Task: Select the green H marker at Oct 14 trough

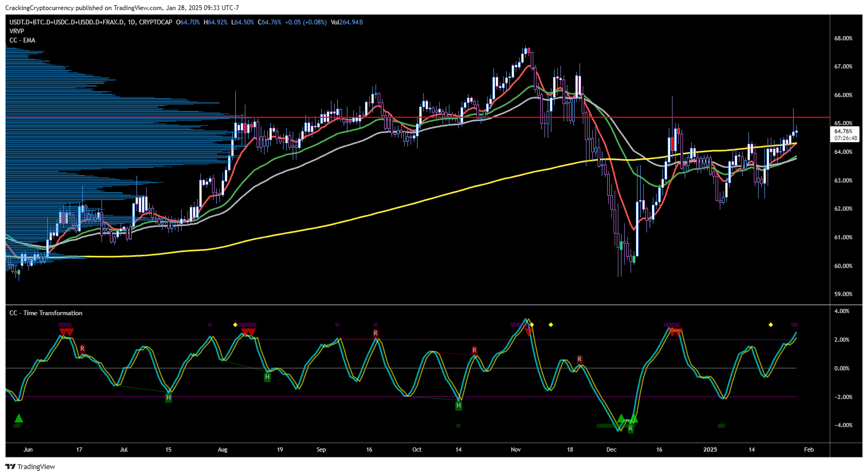Action: 458,406
